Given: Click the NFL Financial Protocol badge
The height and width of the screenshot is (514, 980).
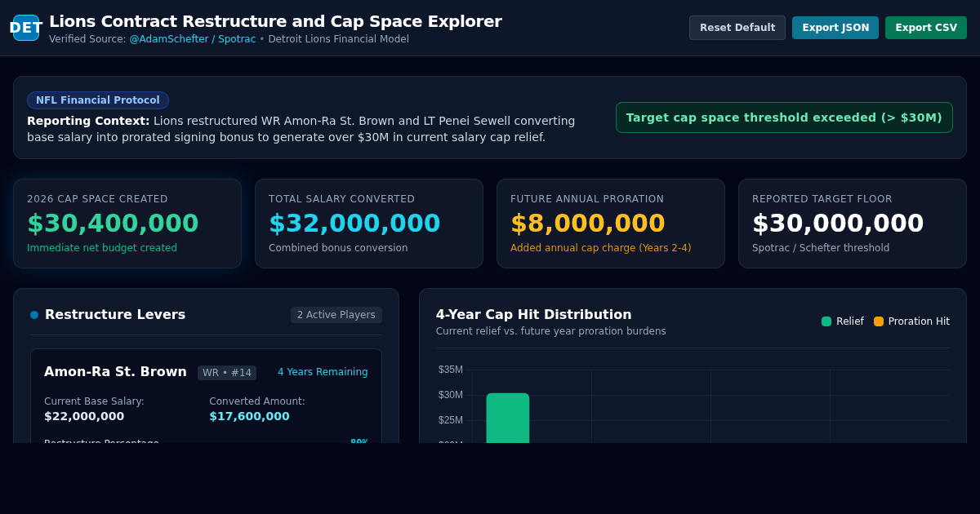Looking at the screenshot, I should [98, 100].
